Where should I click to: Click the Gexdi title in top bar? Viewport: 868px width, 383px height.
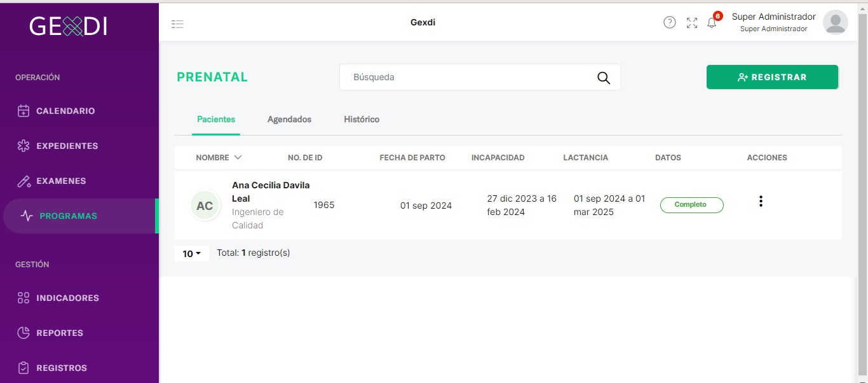tap(423, 22)
